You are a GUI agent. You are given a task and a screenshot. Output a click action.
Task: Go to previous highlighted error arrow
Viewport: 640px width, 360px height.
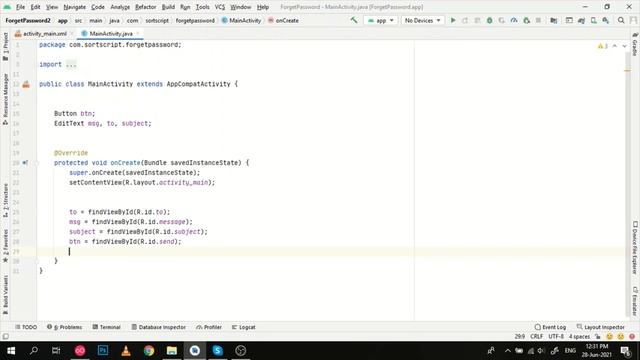pos(615,46)
